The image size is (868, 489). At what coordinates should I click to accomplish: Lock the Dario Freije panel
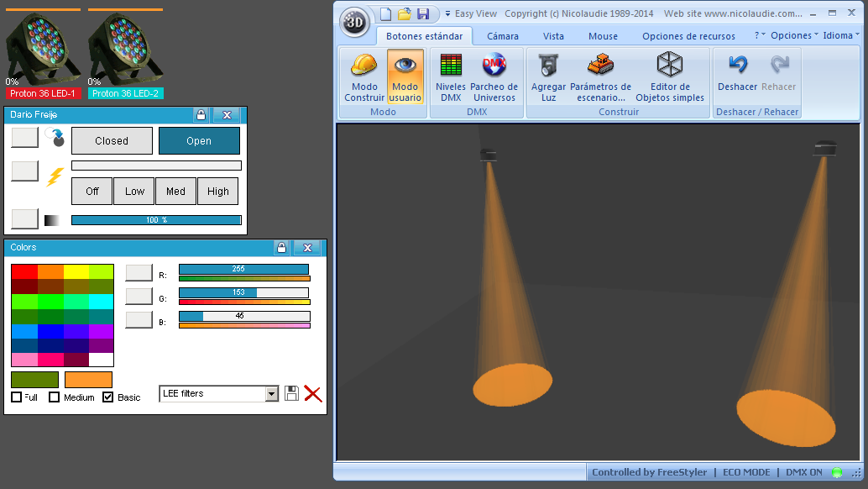point(201,114)
